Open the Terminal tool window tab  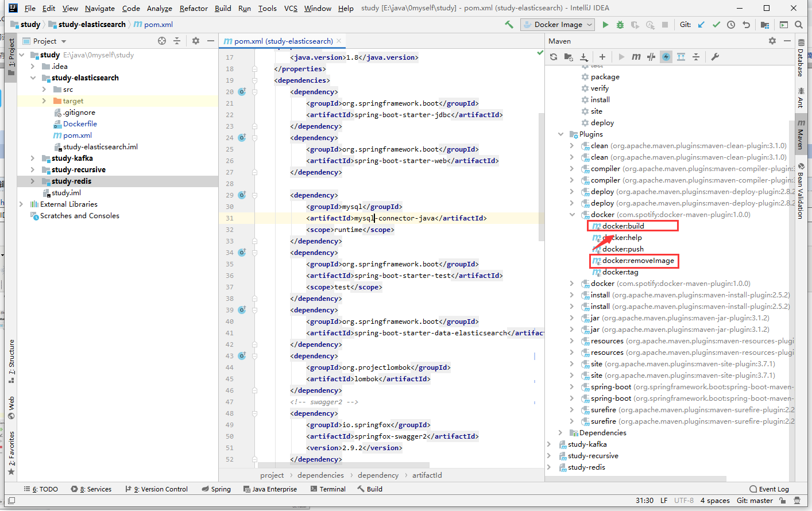(328, 489)
